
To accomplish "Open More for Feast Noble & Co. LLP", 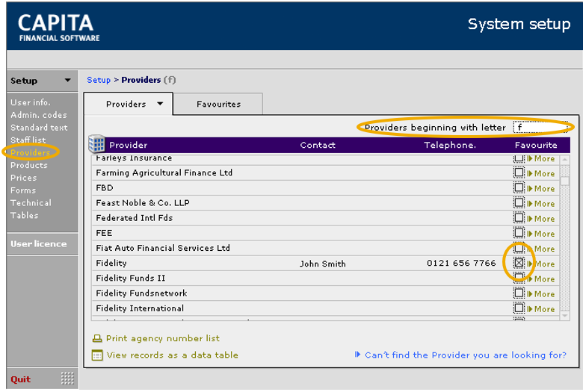I will 541,204.
